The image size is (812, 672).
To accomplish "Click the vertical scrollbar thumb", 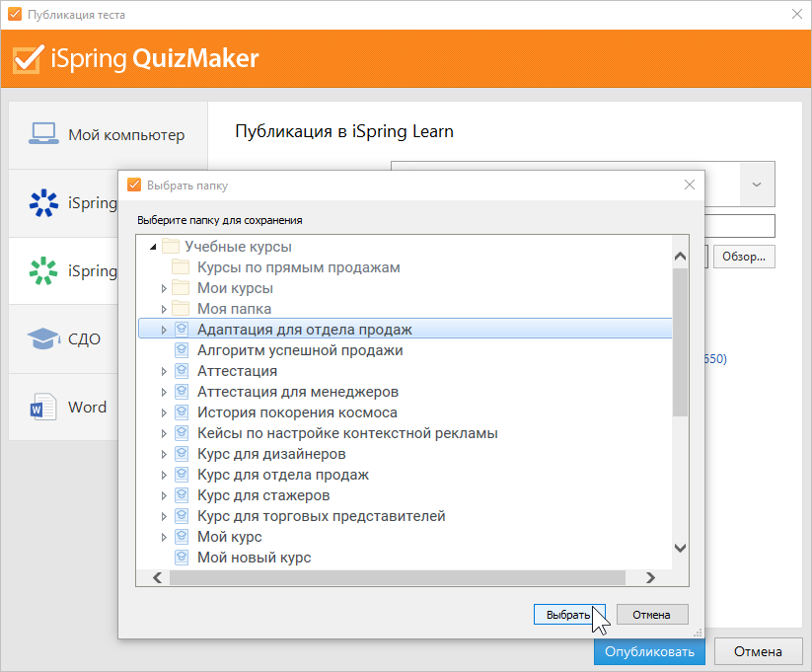I will pos(680,342).
